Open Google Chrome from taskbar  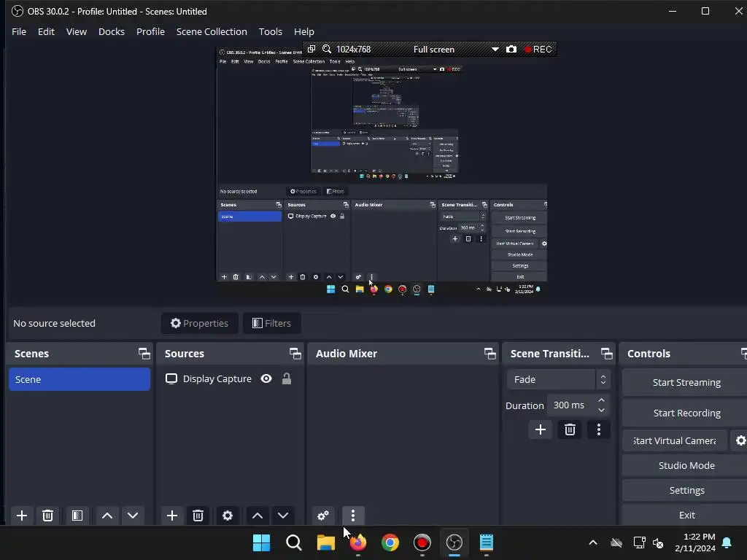390,542
